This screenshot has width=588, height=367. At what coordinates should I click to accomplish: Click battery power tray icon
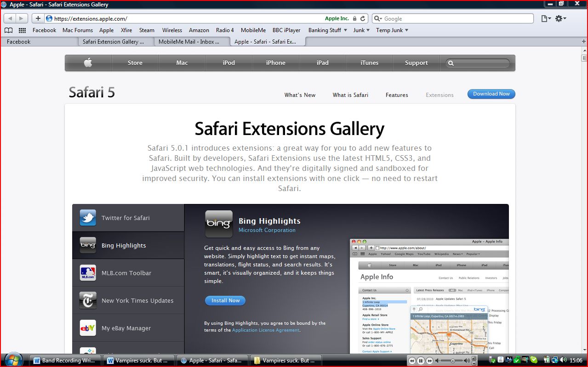tap(547, 361)
